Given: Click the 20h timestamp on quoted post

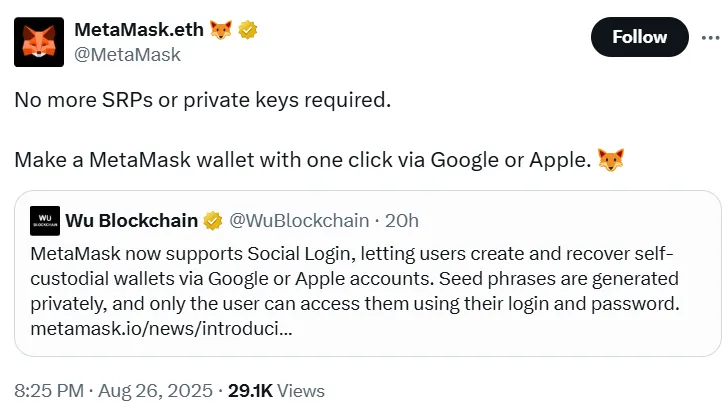Looking at the screenshot, I should point(401,220).
